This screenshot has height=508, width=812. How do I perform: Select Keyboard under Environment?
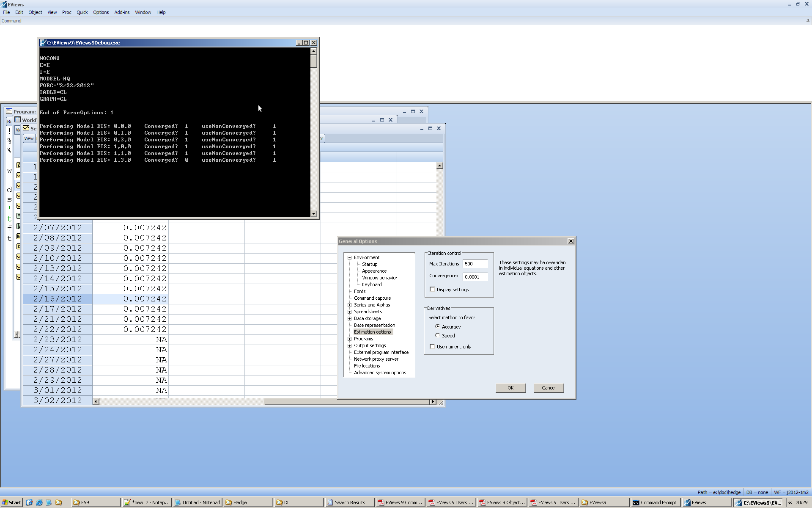click(x=372, y=284)
